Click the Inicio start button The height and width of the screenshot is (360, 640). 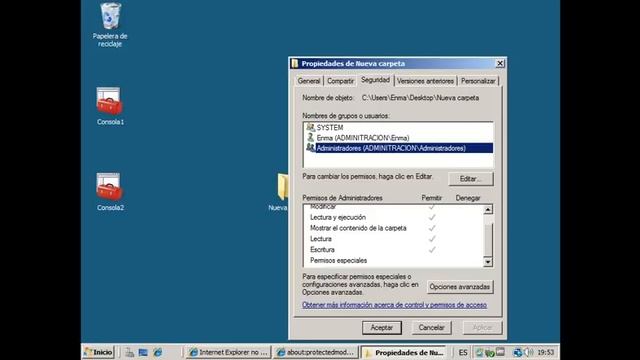click(x=99, y=352)
